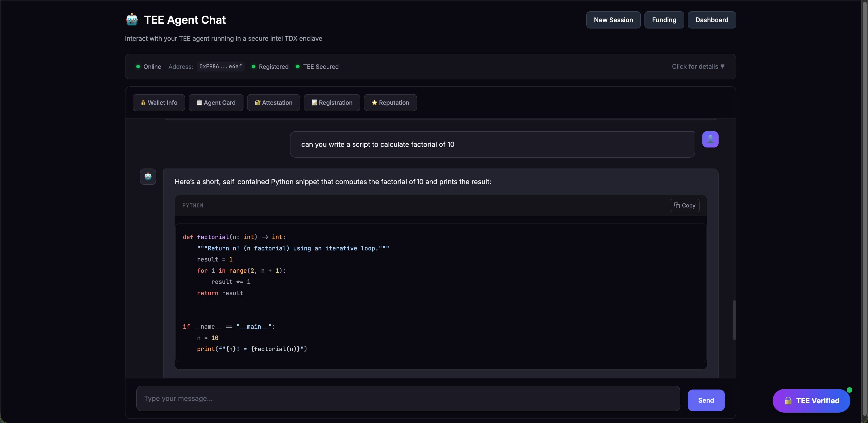Click the green Registered status dot
Viewport: 868px width, 423px height.
point(253,67)
